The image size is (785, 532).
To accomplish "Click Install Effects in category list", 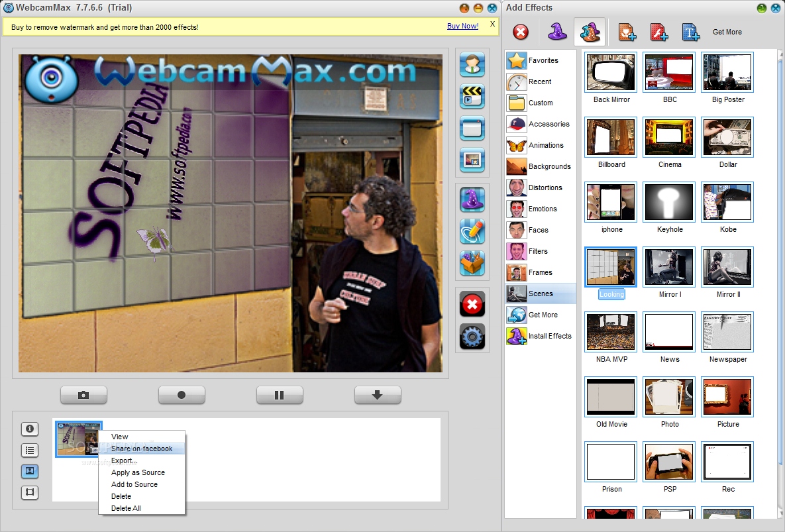I will click(541, 336).
